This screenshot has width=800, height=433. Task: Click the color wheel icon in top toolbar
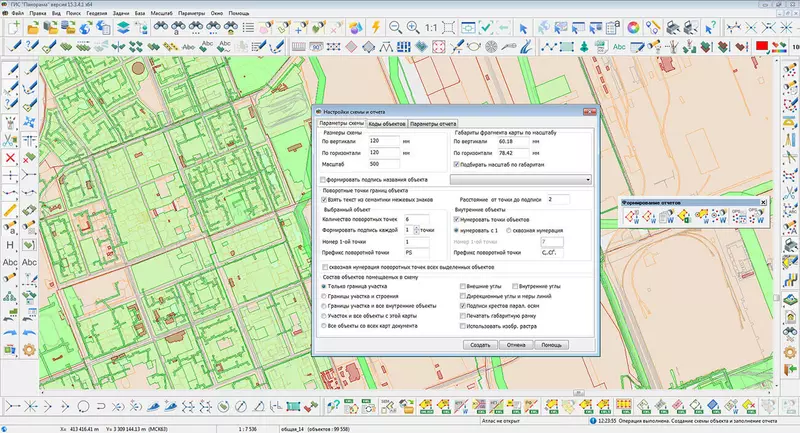tap(632, 28)
